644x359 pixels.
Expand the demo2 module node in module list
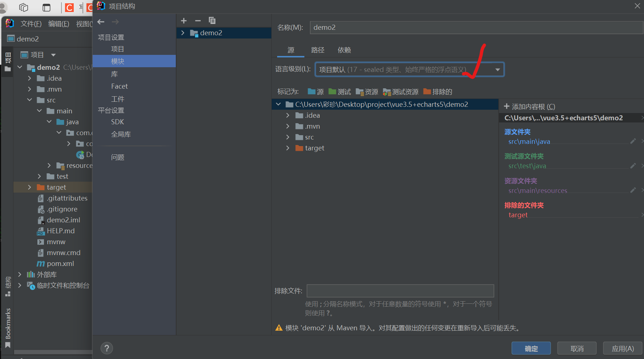[183, 33]
